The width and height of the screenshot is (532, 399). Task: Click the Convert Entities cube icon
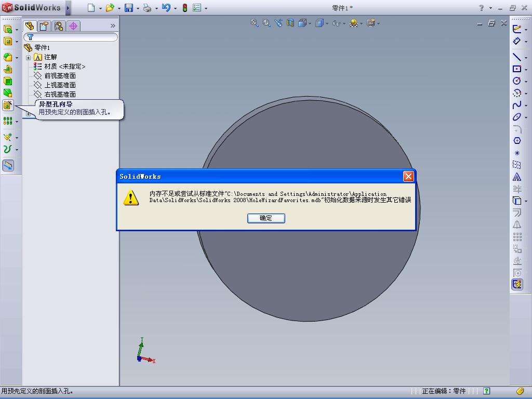[517, 201]
